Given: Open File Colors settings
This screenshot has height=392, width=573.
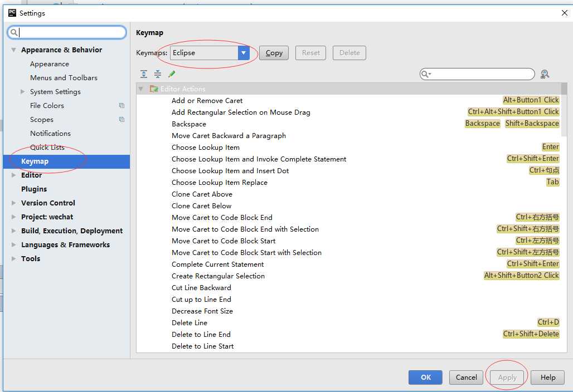Looking at the screenshot, I should click(47, 105).
